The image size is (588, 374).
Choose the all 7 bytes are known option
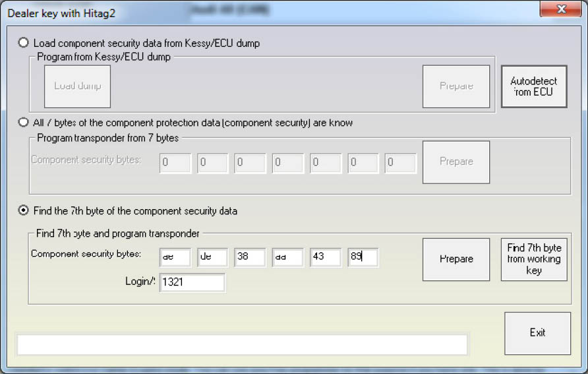pyautogui.click(x=24, y=122)
